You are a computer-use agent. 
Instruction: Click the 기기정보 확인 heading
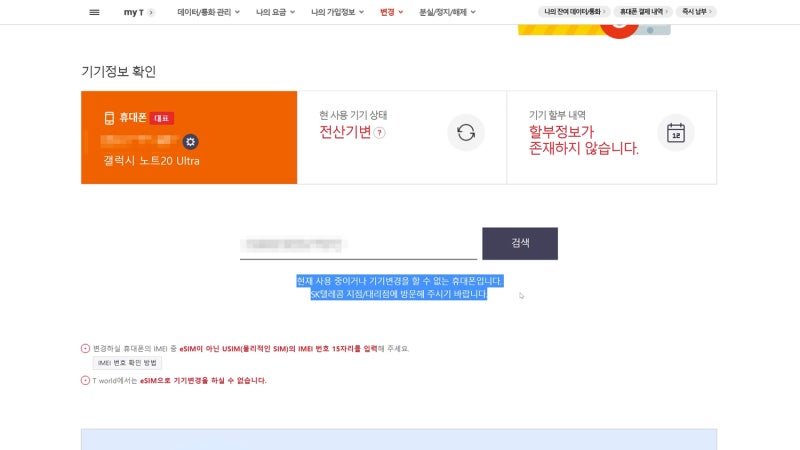118,71
